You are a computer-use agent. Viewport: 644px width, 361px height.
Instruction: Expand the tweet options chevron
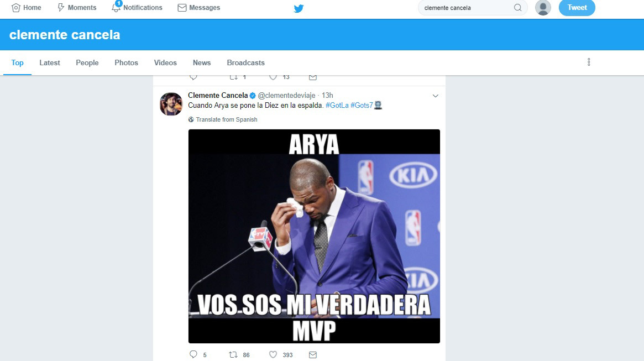[x=436, y=96]
